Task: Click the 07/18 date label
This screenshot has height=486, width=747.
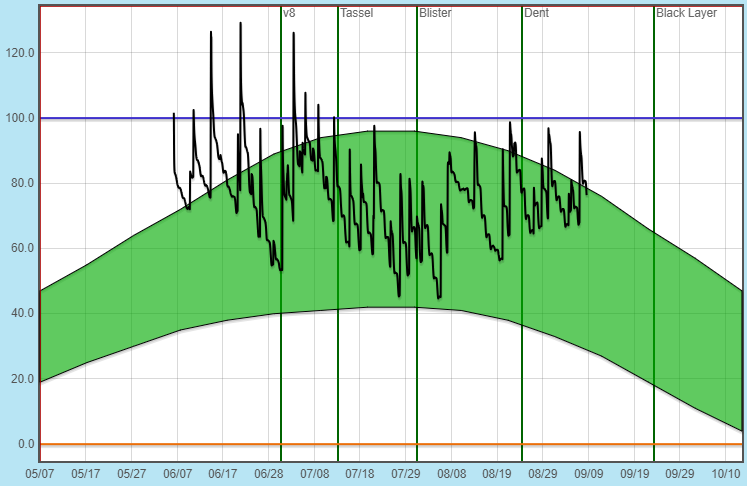Action: 360,474
